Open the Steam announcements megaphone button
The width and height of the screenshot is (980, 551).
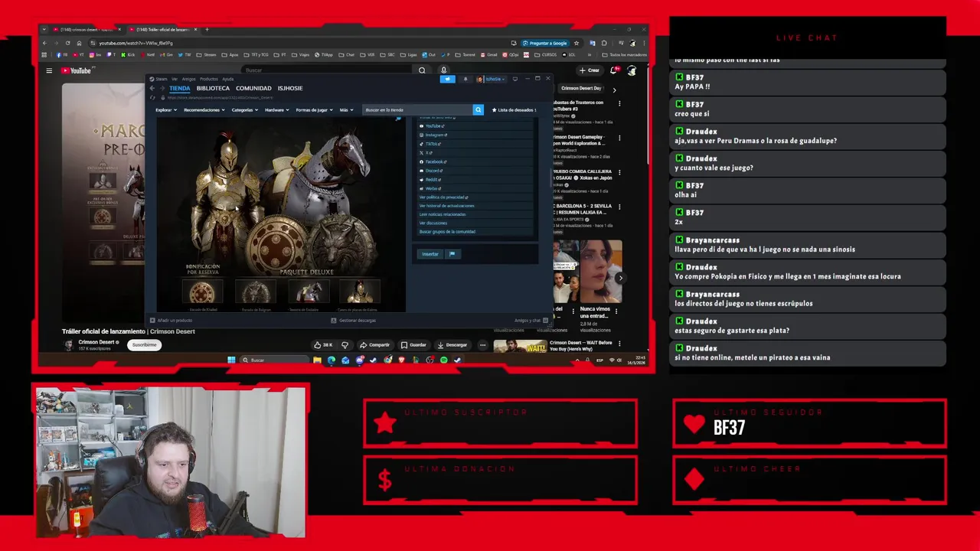coord(447,79)
